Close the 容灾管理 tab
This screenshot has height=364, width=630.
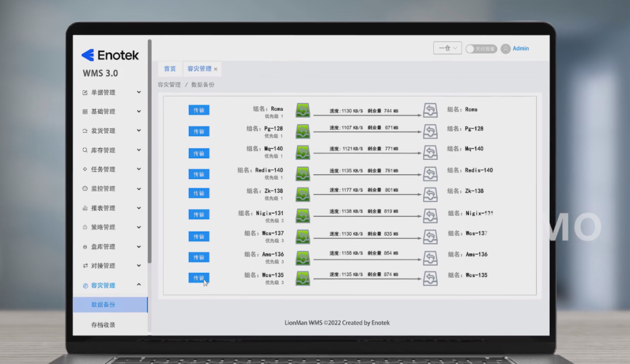[216, 69]
